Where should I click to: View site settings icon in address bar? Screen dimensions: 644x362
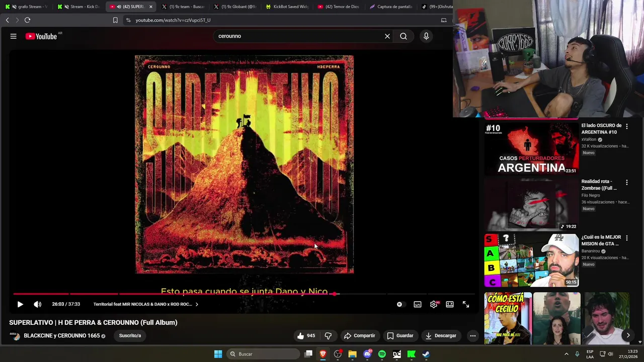128,20
